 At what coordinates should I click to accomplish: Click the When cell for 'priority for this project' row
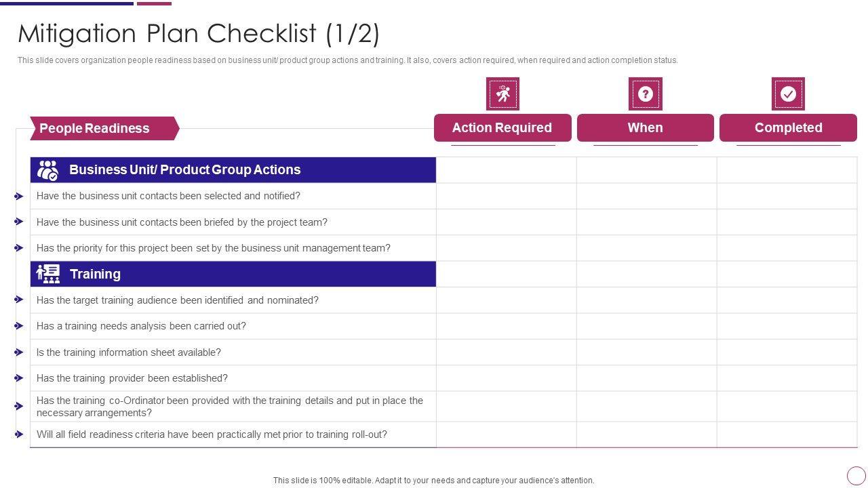pyautogui.click(x=646, y=248)
